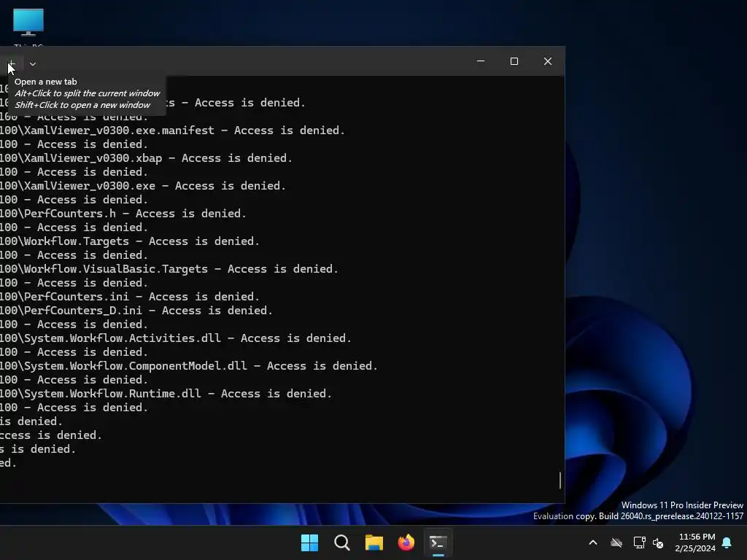Viewport: 747px width, 560px height.
Task: Click the Workflow.Targets - Access is denied line
Action: (x=130, y=241)
